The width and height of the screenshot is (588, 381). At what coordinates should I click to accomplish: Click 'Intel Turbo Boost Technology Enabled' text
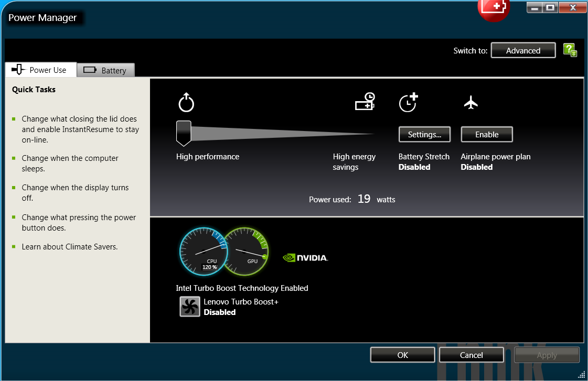pos(242,288)
